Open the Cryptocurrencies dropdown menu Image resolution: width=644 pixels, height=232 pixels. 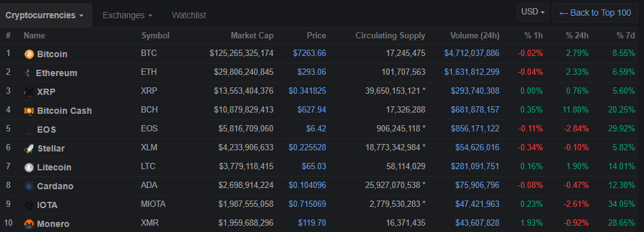pos(45,15)
